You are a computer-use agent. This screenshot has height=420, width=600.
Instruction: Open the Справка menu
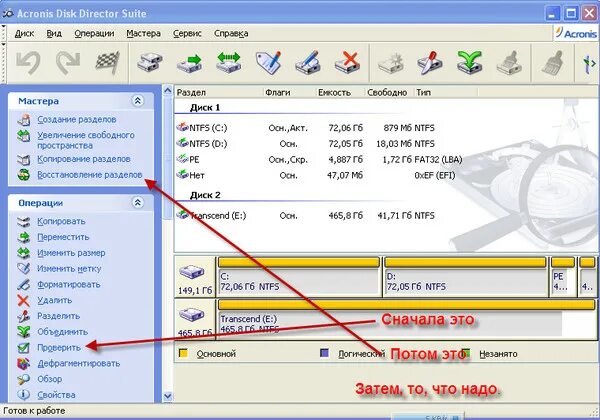pos(231,34)
